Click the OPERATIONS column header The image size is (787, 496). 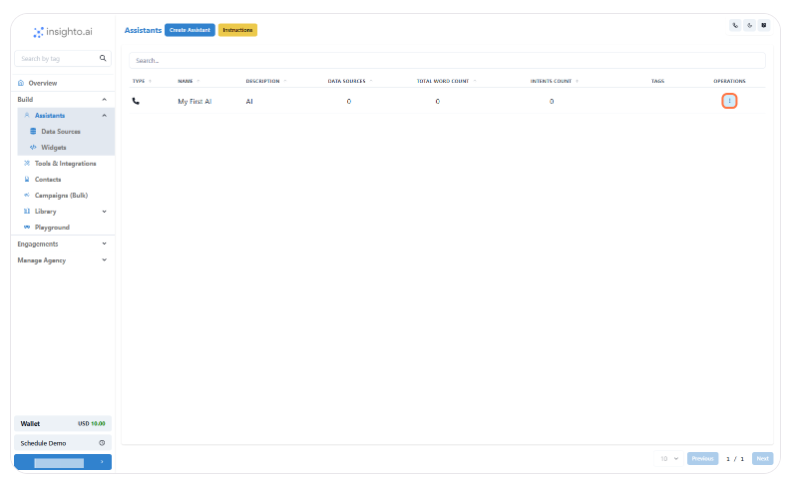pos(729,81)
